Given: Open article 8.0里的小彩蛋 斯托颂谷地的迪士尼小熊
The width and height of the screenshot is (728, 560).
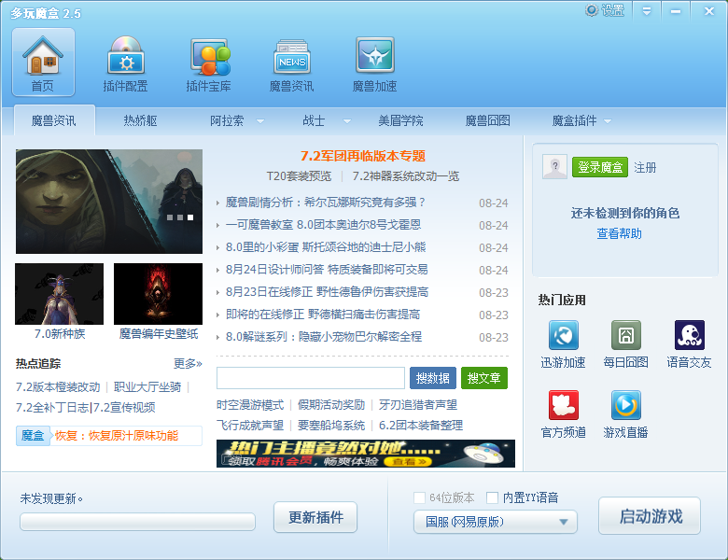Looking at the screenshot, I should [326, 247].
